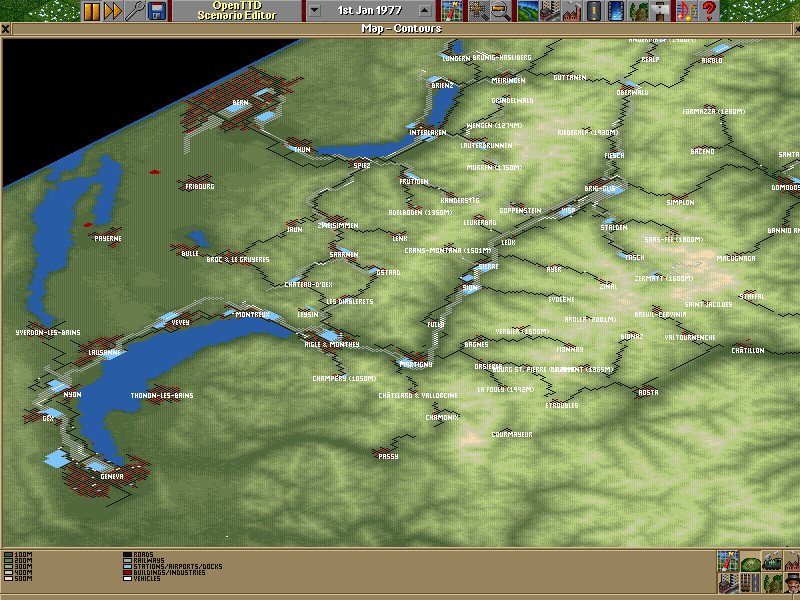
Task: Click the Map - Contours title bar
Action: [401, 29]
